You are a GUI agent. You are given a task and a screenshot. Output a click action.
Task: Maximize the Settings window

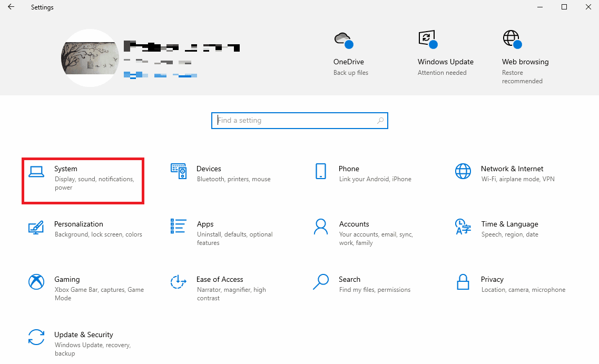(x=564, y=7)
